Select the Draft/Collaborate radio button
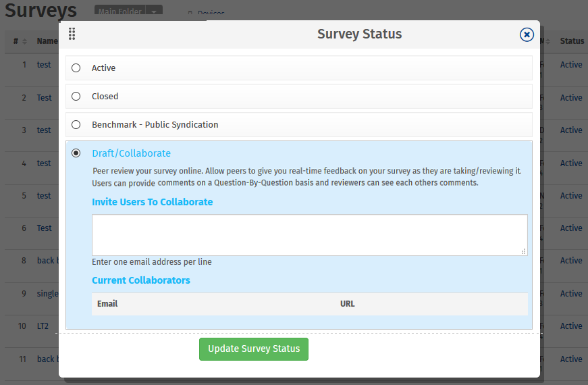This screenshot has width=588, height=385. (76, 153)
